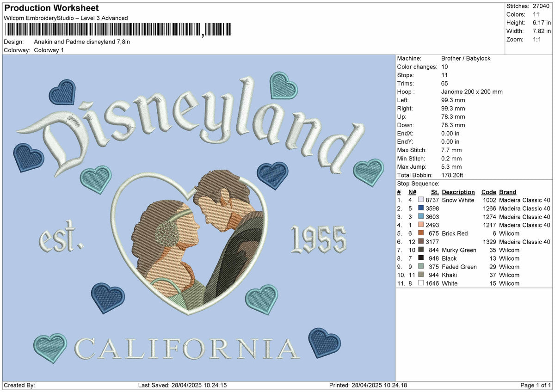The height and width of the screenshot is (392, 555).
Task: Click the 'St.' column header
Action: (435, 192)
